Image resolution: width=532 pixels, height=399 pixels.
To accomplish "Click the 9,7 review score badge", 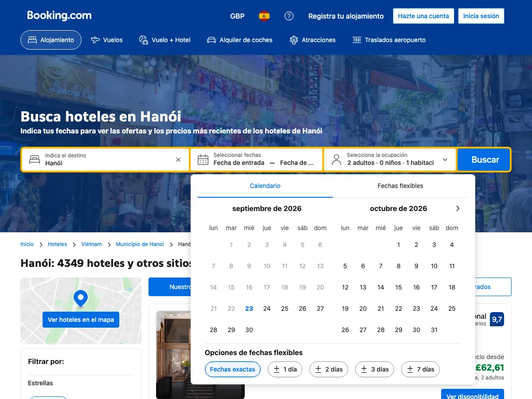I will tap(497, 319).
